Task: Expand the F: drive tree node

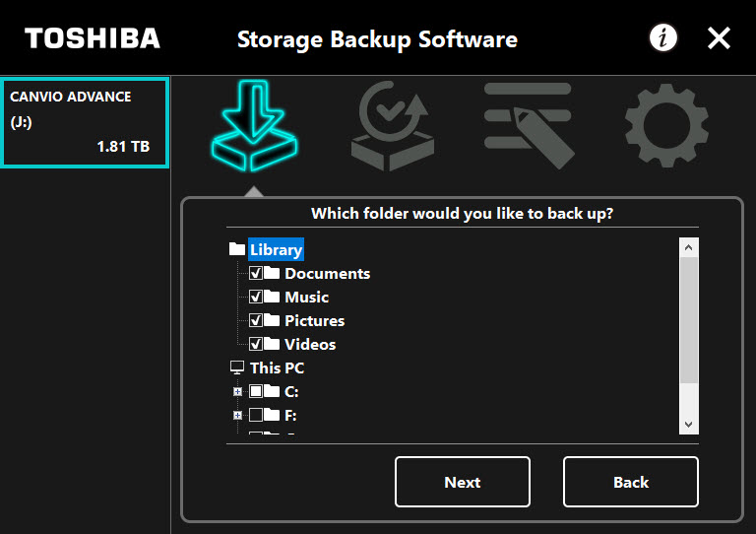Action: 237,415
